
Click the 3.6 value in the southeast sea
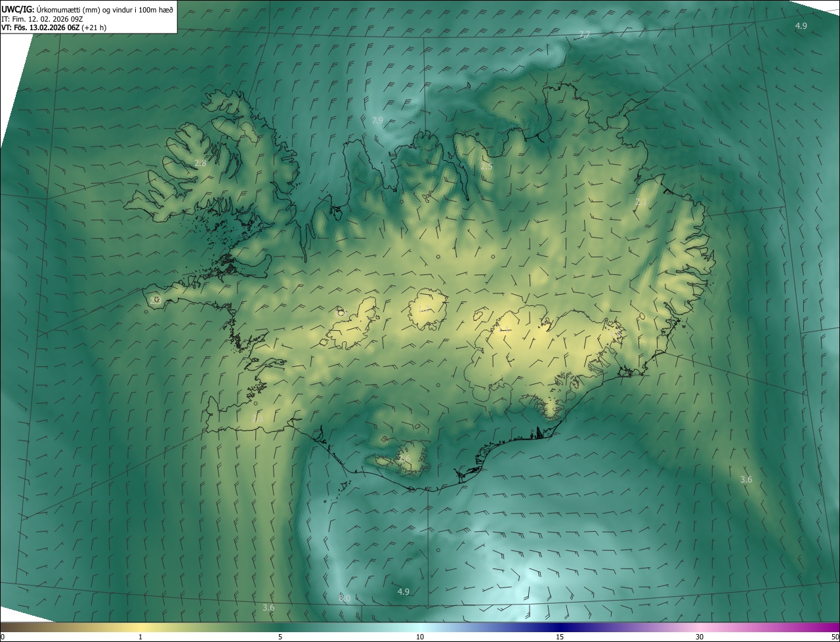click(746, 480)
